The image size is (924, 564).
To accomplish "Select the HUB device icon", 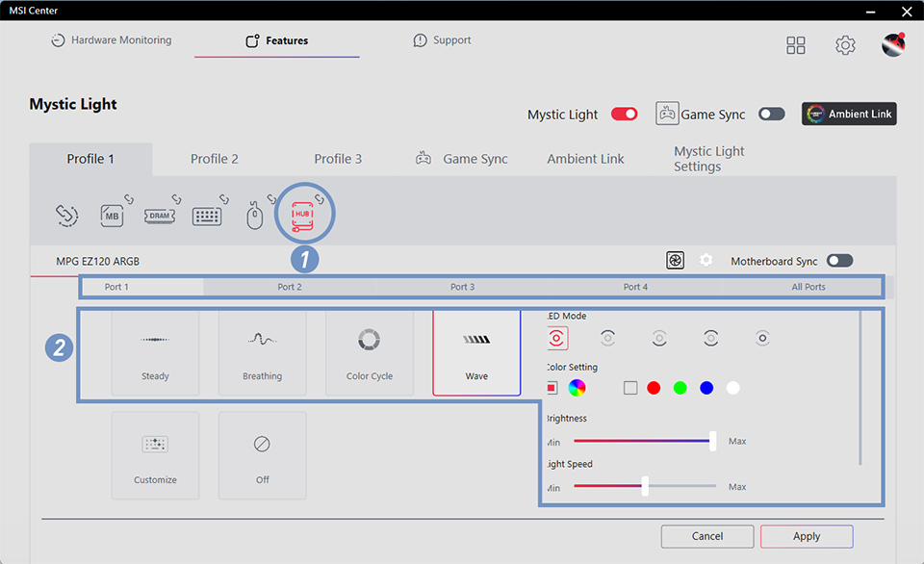I will [x=303, y=215].
